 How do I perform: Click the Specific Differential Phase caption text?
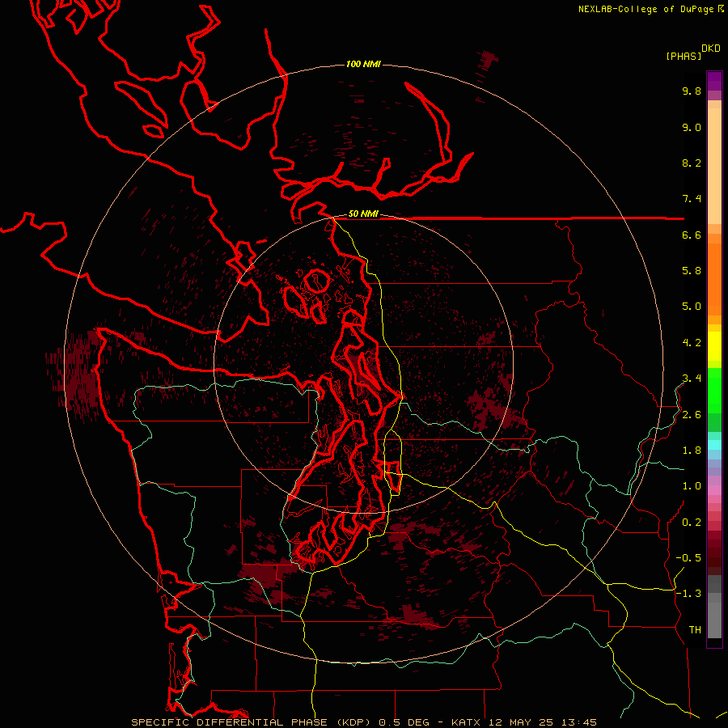[x=364, y=722]
